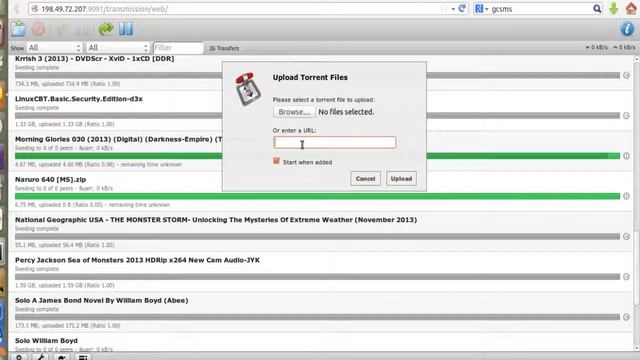Viewport: 640px width, 360px height.
Task: Click the search magnifier icon in search box
Action: (597, 9)
